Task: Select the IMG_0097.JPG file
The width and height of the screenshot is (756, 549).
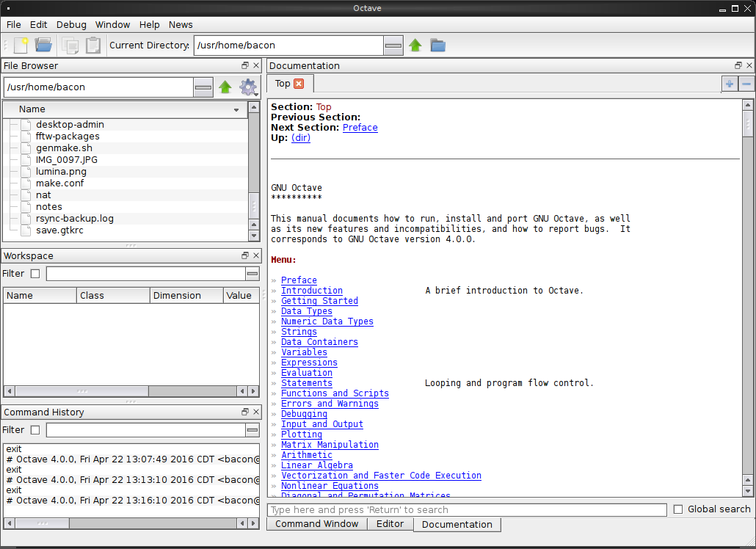Action: point(67,159)
